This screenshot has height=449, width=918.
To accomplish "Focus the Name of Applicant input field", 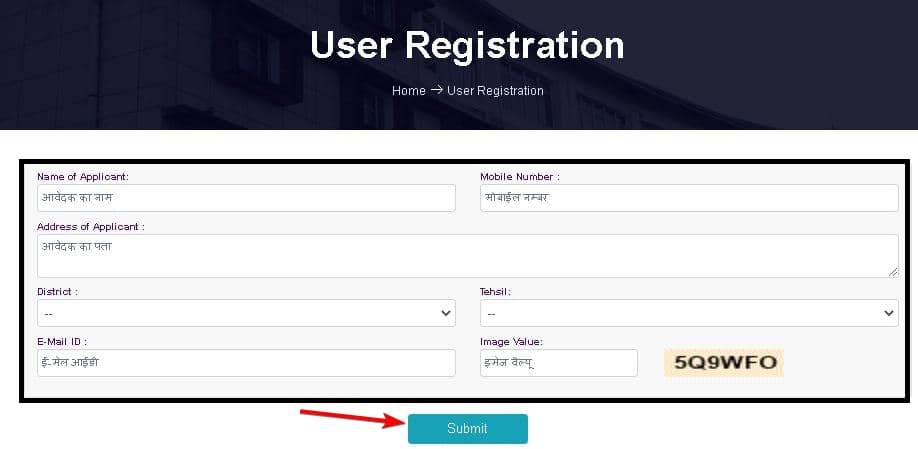I will click(245, 198).
